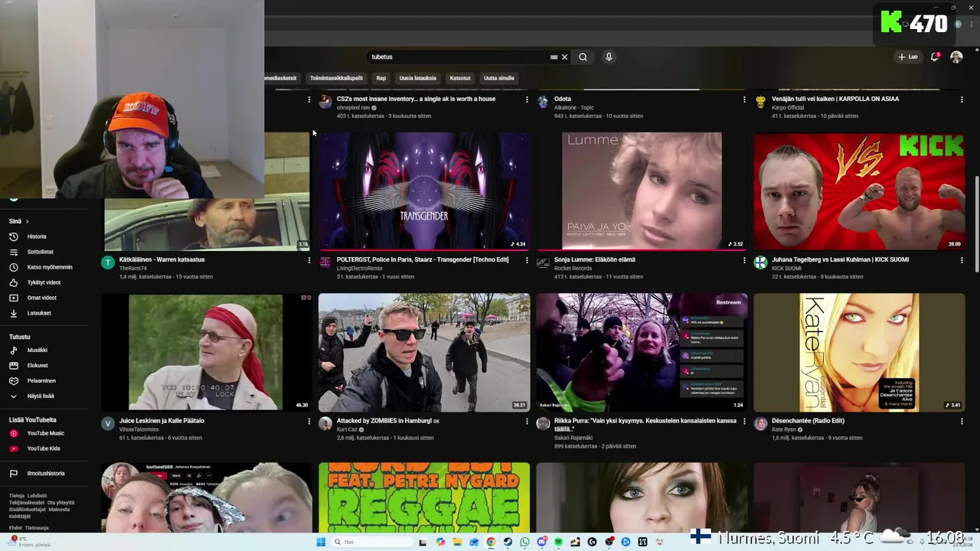The height and width of the screenshot is (551, 980).
Task: Select Rap filter chip
Action: pyautogui.click(x=381, y=78)
